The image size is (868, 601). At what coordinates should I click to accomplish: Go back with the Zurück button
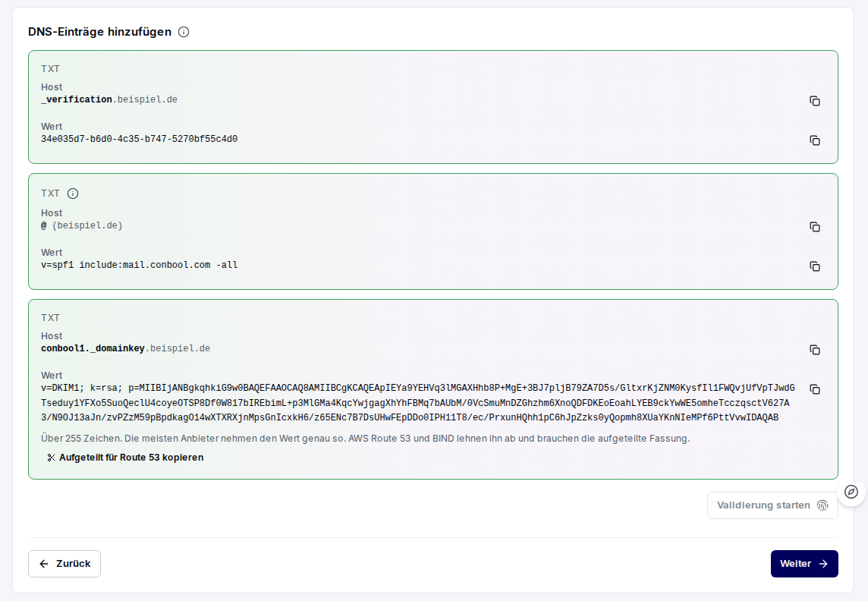(x=64, y=563)
